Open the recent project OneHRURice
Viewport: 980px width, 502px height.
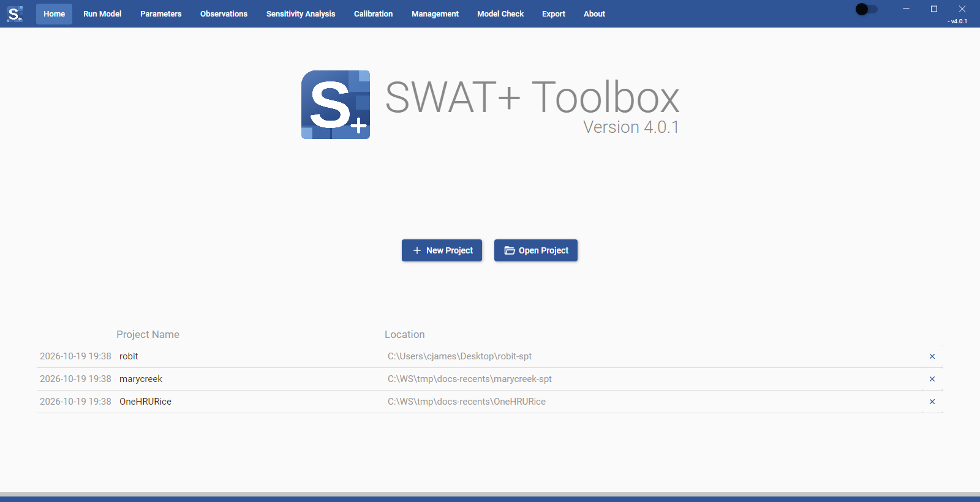tap(145, 402)
